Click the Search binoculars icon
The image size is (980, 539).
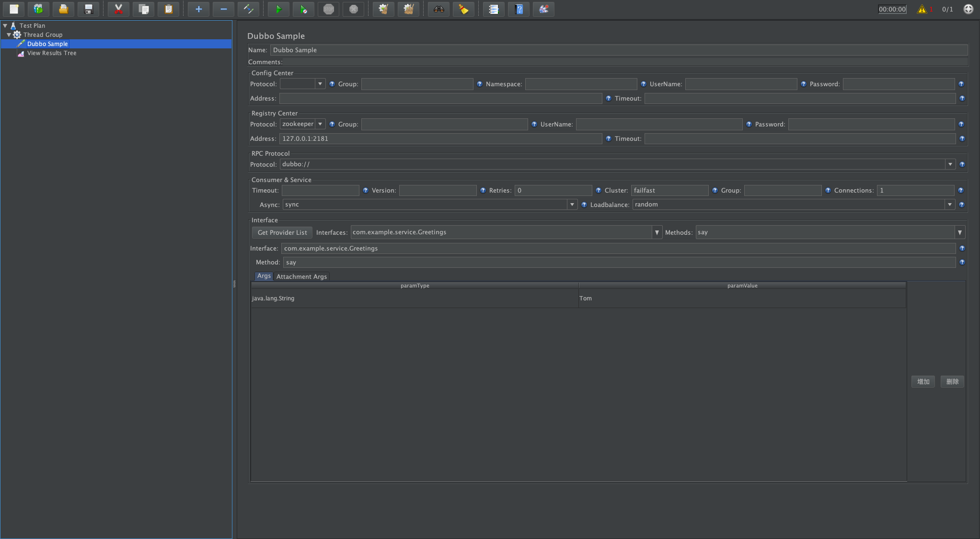pyautogui.click(x=438, y=9)
